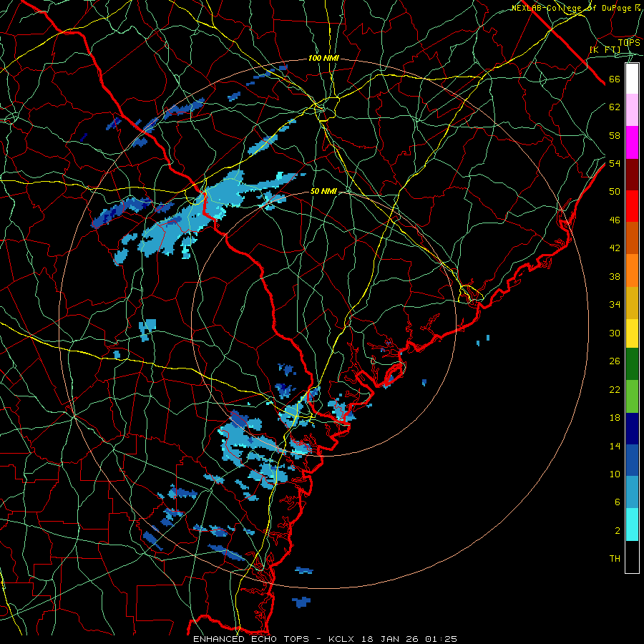Image resolution: width=644 pixels, height=644 pixels.
Task: Select the bright red legend swatch
Action: click(632, 206)
